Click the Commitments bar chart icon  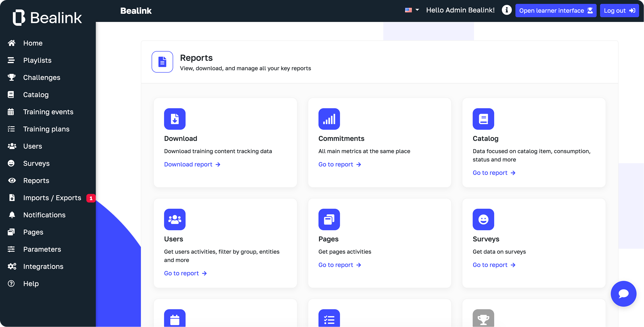329,119
